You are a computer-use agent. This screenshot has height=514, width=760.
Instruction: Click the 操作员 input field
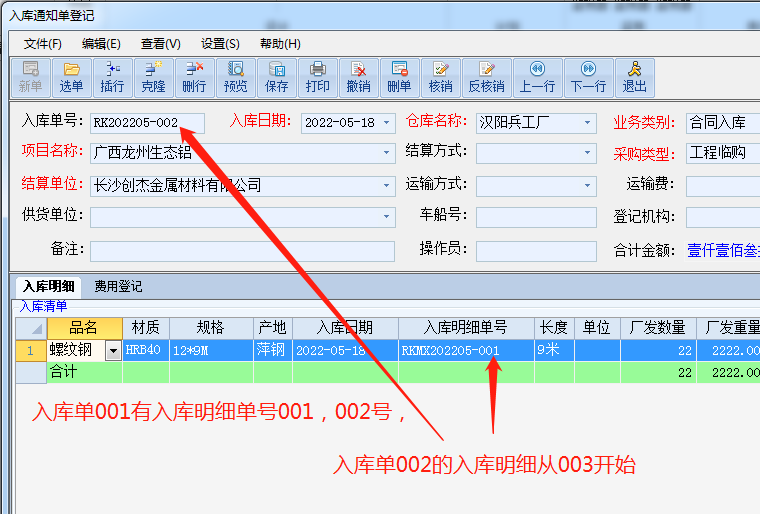(x=536, y=251)
